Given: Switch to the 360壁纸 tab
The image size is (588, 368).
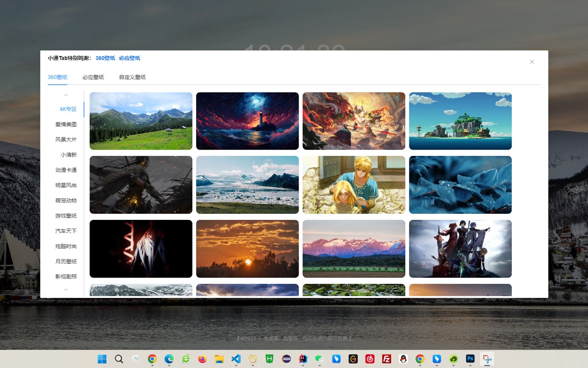Looking at the screenshot, I should (57, 77).
